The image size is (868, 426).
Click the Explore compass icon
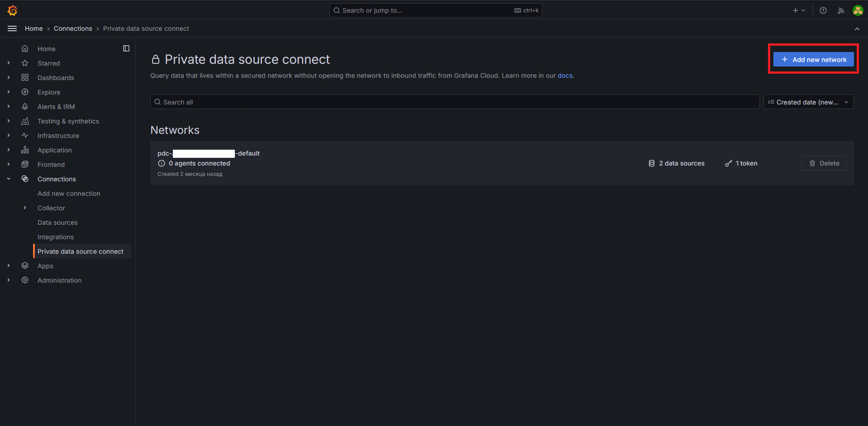click(x=25, y=92)
